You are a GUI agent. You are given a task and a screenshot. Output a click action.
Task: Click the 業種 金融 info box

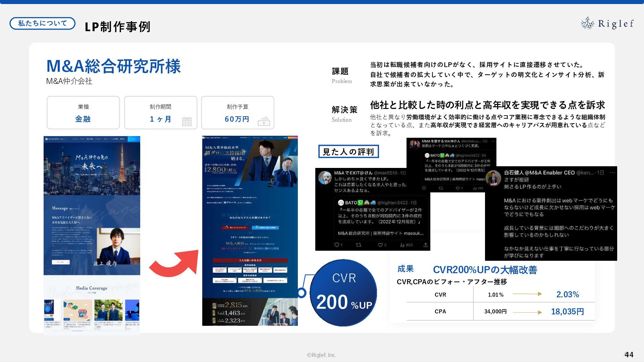pos(83,113)
